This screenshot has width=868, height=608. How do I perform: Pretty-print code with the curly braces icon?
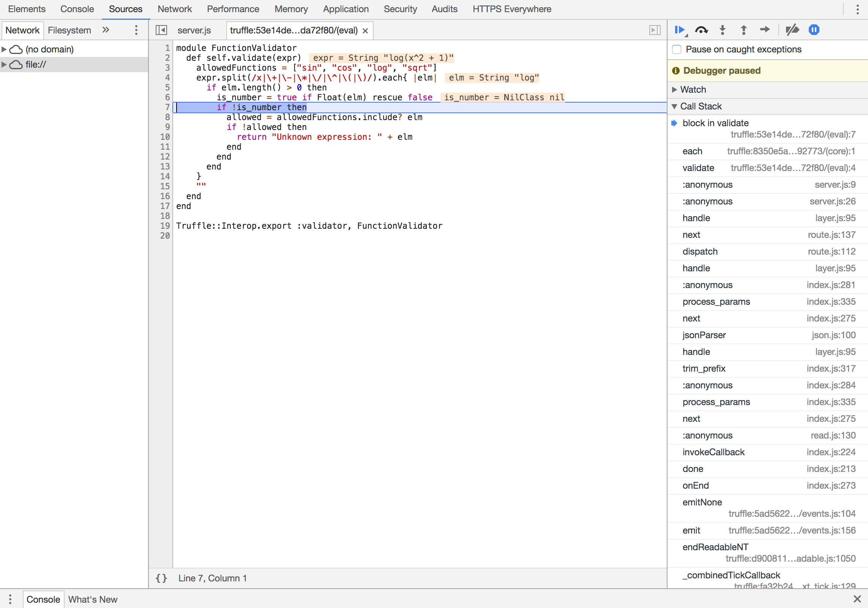pos(161,578)
